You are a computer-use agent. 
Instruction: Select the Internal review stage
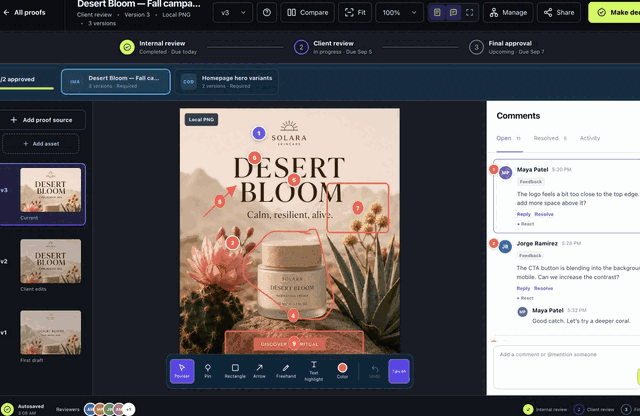(158, 47)
